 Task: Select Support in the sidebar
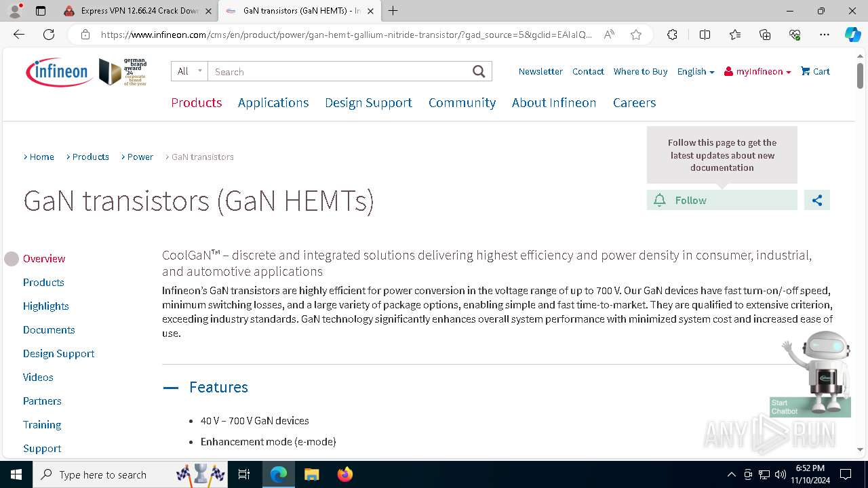pos(42,448)
